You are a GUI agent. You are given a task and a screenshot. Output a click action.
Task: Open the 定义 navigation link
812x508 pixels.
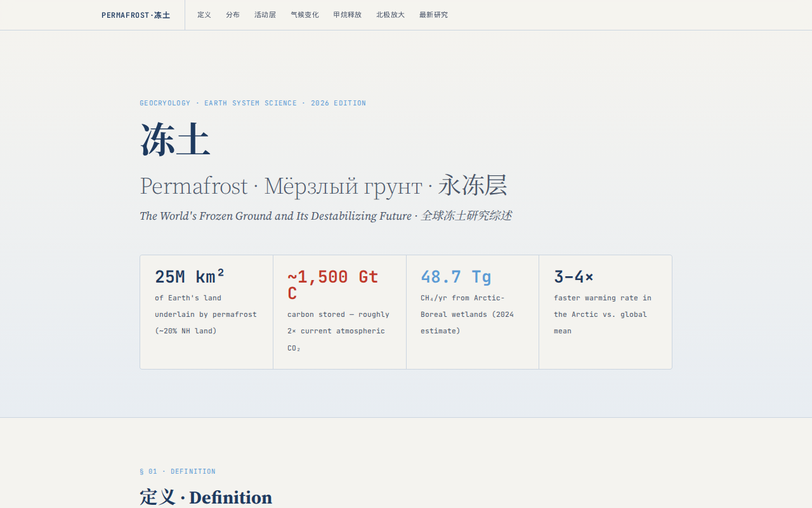coord(204,15)
